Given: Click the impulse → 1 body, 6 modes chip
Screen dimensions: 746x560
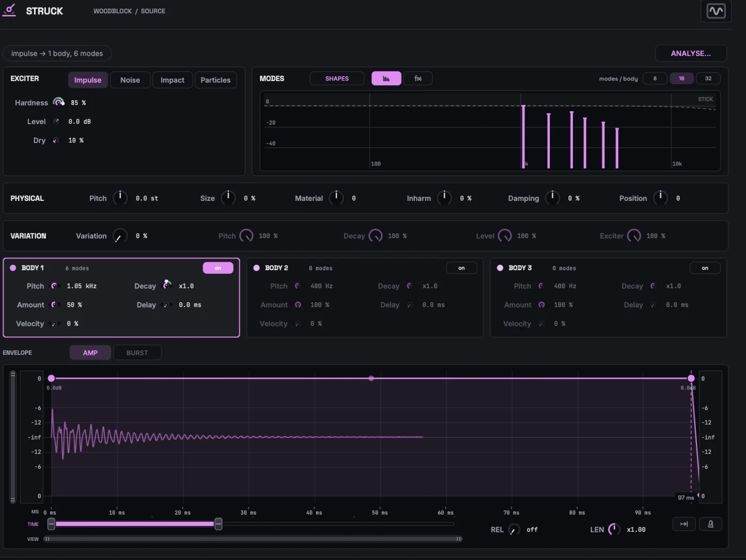Looking at the screenshot, I should tap(57, 53).
